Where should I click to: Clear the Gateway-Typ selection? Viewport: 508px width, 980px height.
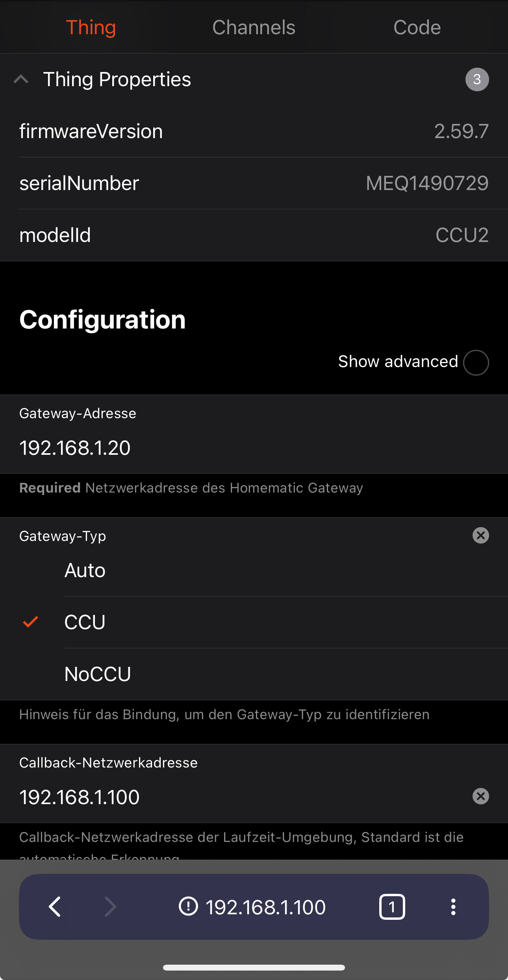[x=480, y=535]
